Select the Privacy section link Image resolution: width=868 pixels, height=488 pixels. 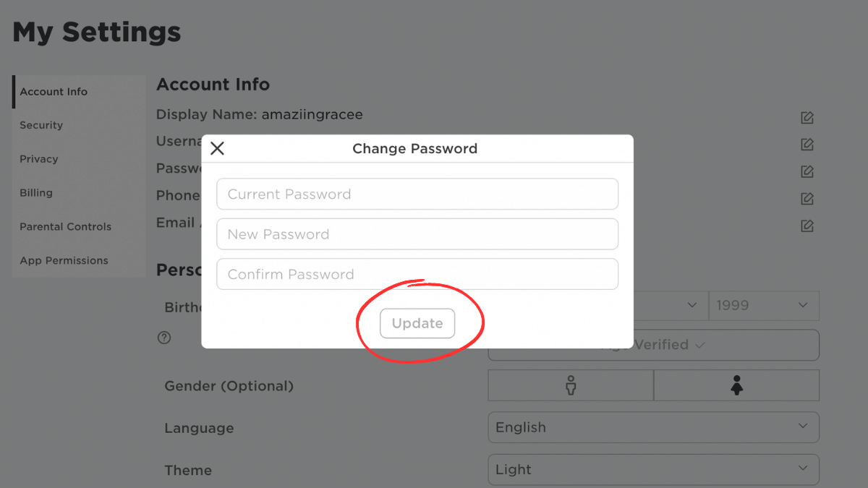pyautogui.click(x=38, y=159)
